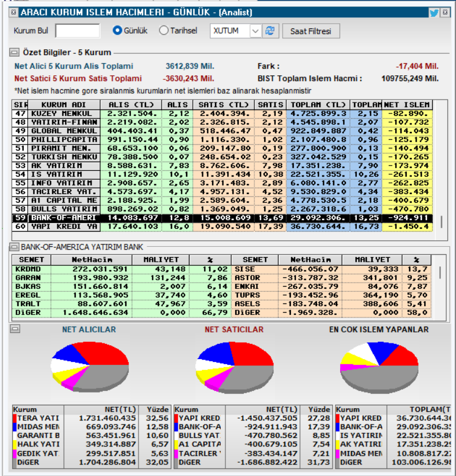
Task: Open the Saat Filtresi button
Action: tap(311, 31)
